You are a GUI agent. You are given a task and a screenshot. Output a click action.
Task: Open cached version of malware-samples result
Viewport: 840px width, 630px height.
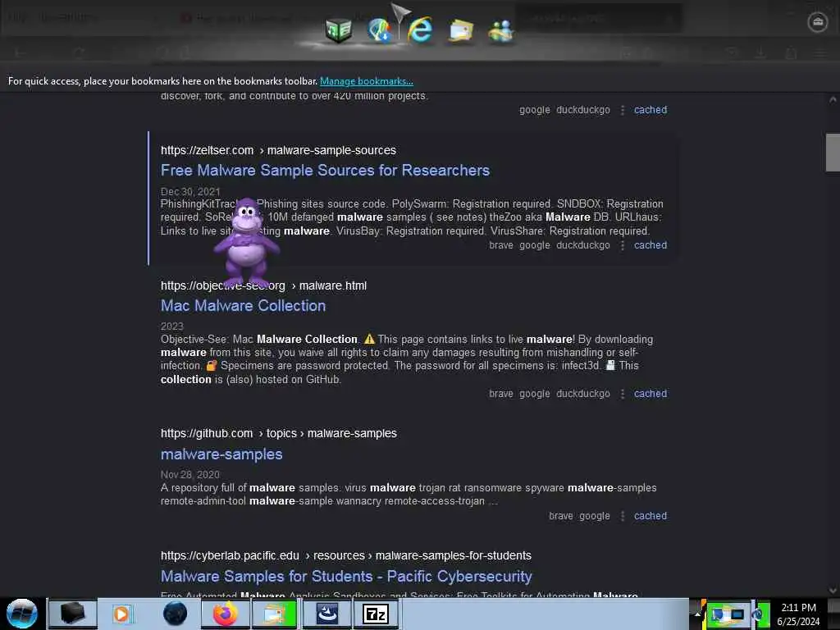coord(651,516)
